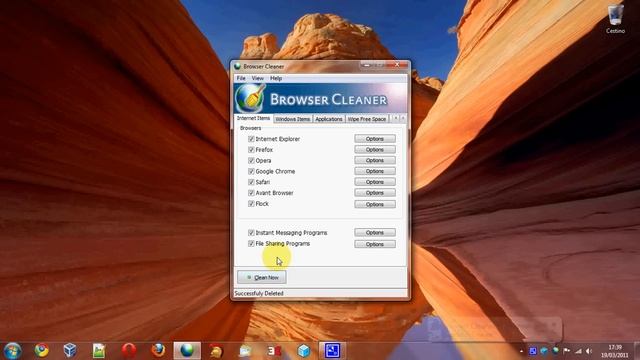Open the blue square app on taskbar
Image resolution: width=640 pixels, height=360 pixels.
(332, 351)
